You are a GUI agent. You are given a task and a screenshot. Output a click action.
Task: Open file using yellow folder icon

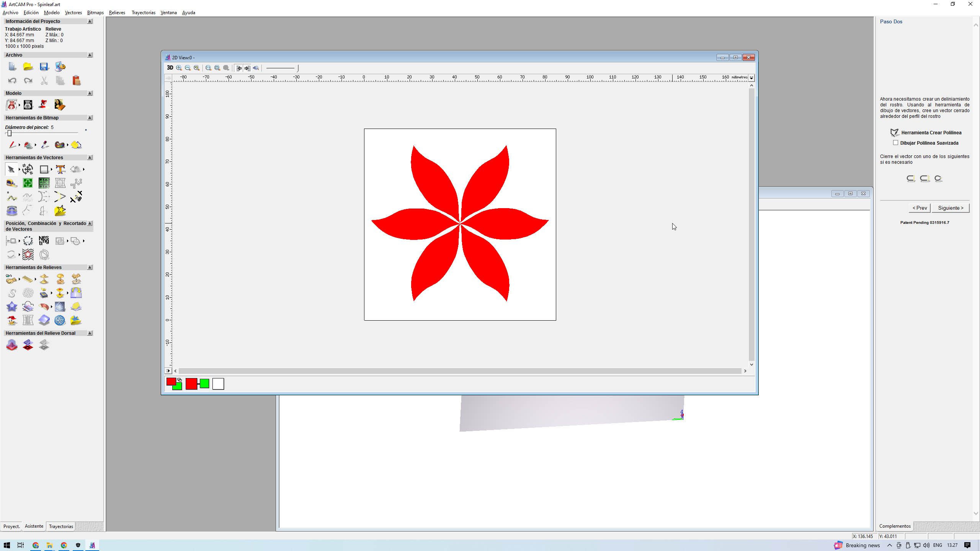pyautogui.click(x=28, y=67)
